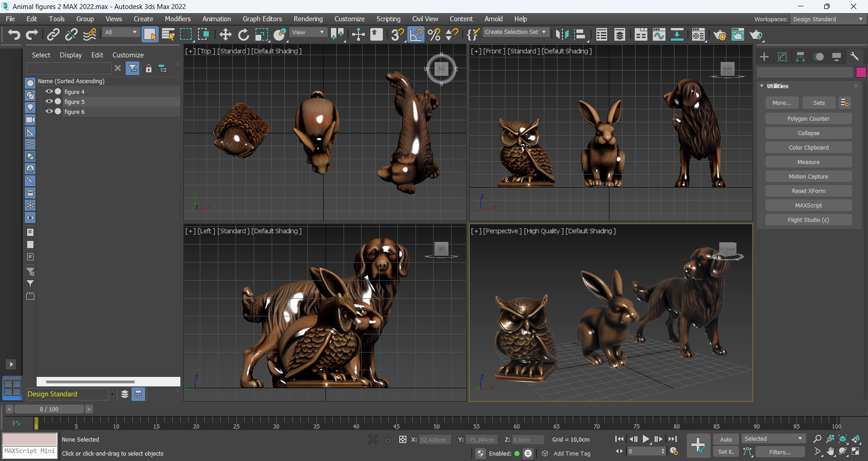Activate the Unlink Selection tool

[x=71, y=34]
